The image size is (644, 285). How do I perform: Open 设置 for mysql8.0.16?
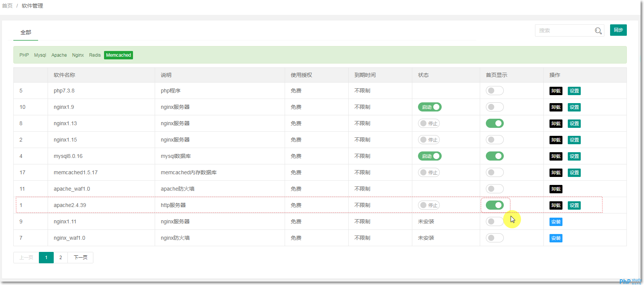[x=574, y=156]
